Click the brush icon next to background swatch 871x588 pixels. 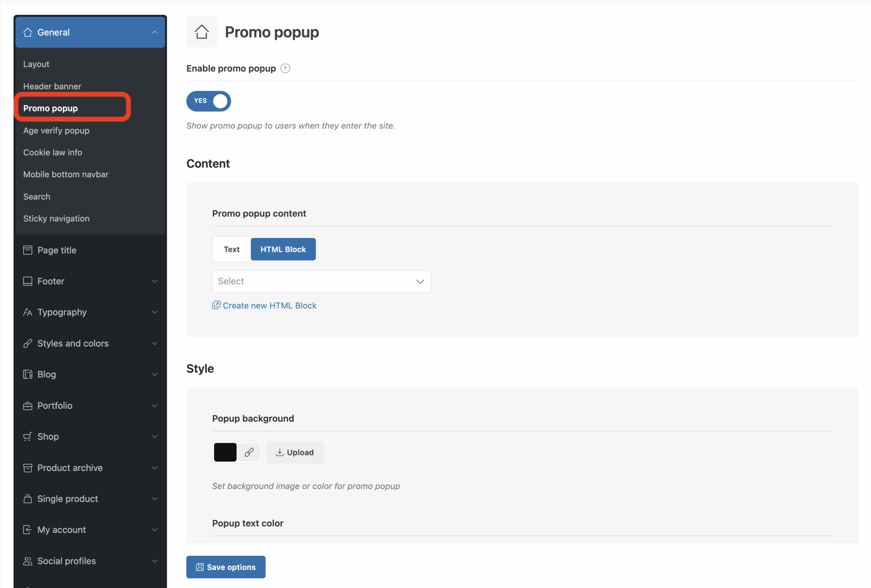(249, 452)
